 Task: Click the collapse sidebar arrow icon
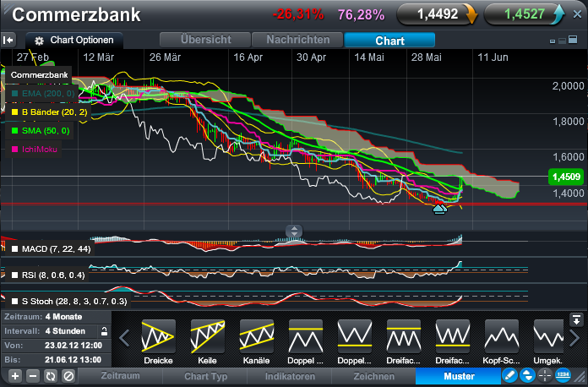8,40
